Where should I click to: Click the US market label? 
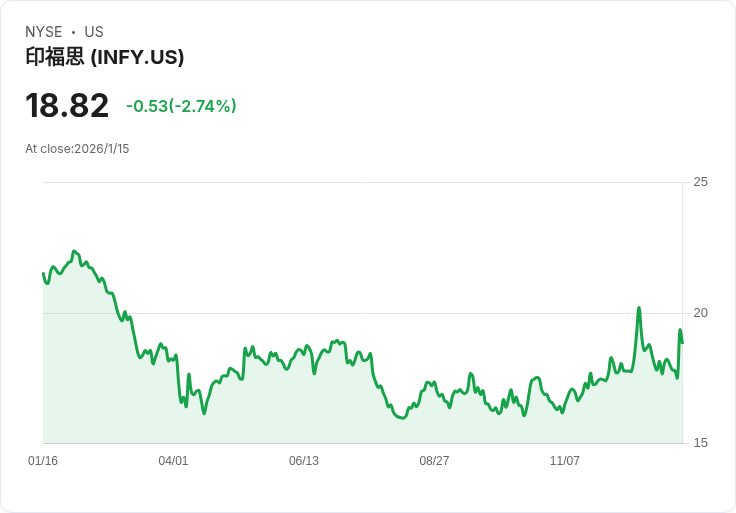(94, 32)
